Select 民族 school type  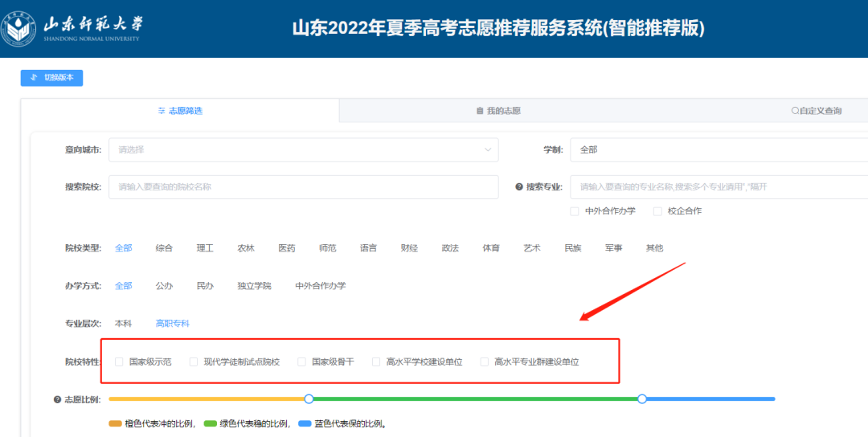pyautogui.click(x=573, y=248)
